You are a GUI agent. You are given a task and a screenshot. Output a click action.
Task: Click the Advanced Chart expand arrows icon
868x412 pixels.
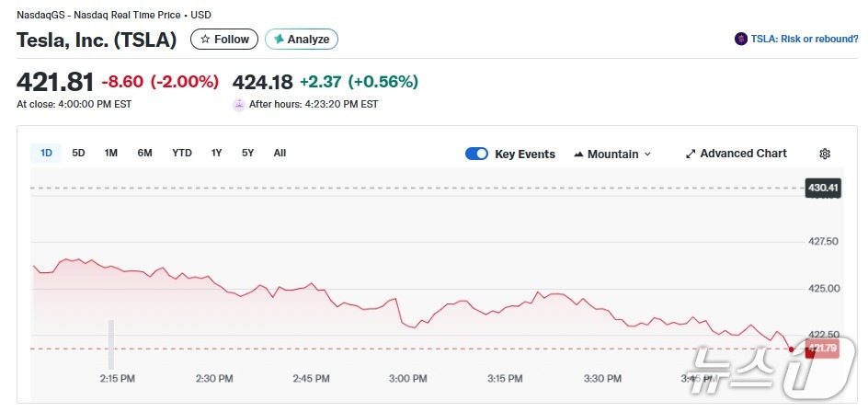click(691, 154)
